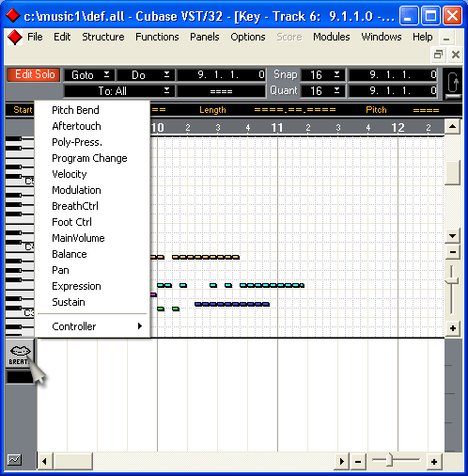Click the magenta note in grid
The height and width of the screenshot is (476, 468).
[x=153, y=294]
